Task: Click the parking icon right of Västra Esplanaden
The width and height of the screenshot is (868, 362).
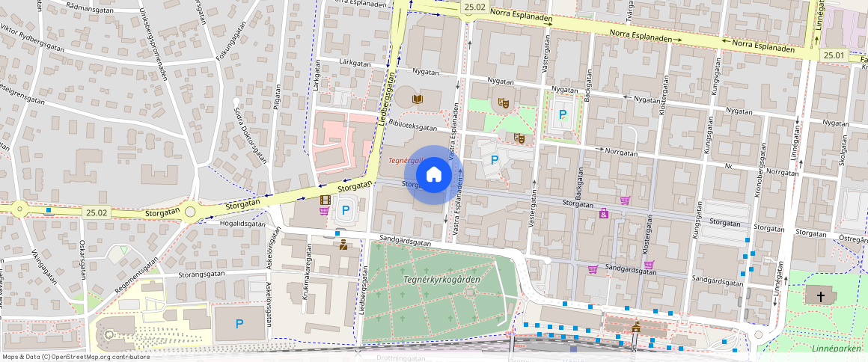Action: (494, 159)
